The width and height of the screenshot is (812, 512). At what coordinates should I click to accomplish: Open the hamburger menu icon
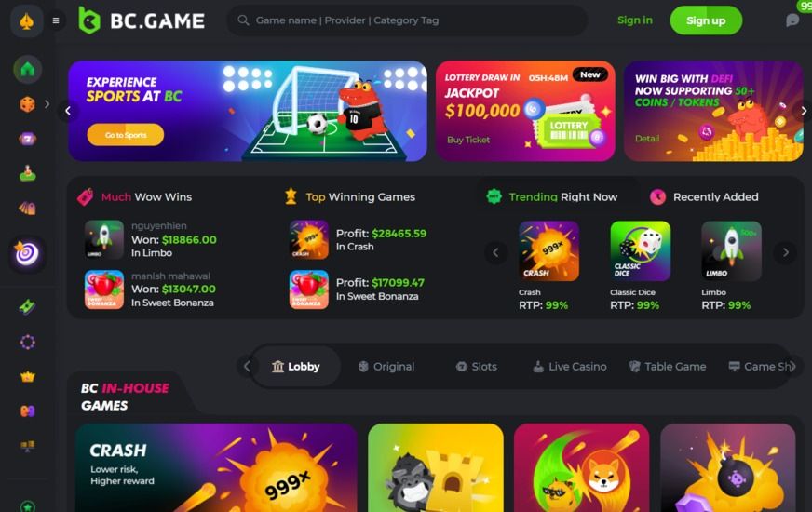tap(56, 20)
